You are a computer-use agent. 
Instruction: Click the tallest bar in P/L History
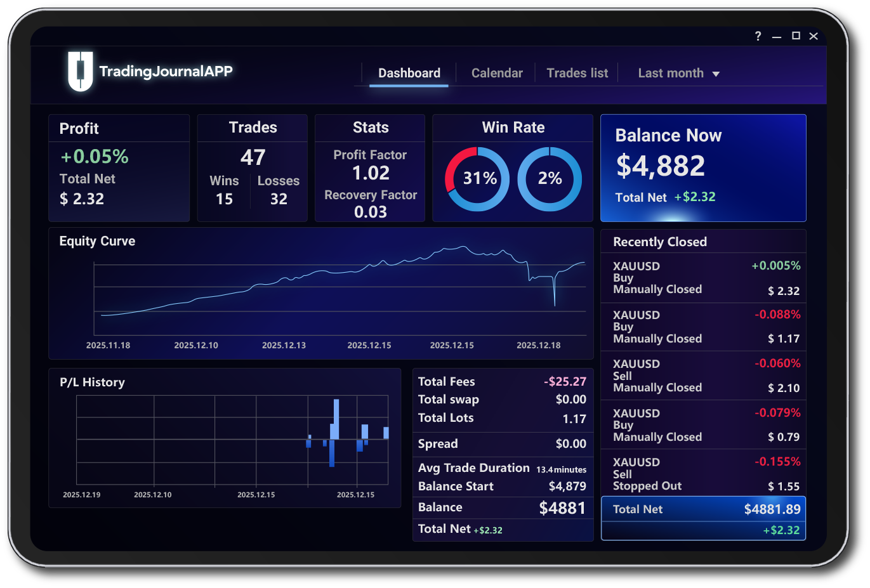(x=336, y=419)
